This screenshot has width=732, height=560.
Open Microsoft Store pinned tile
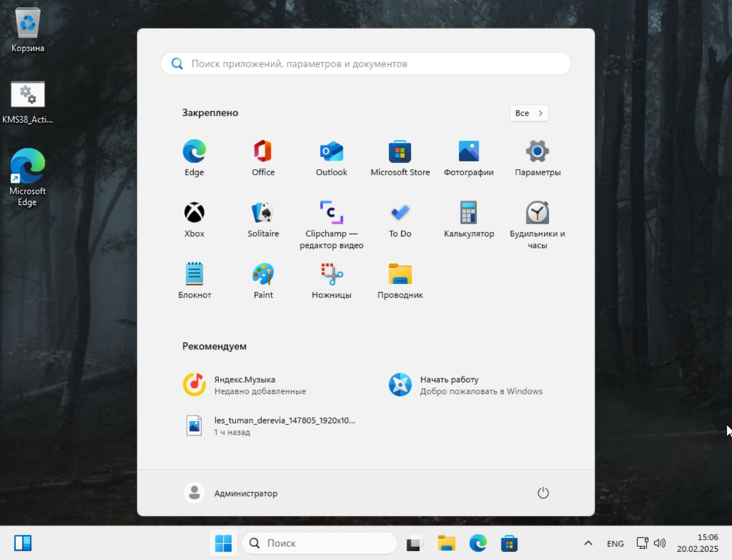coord(400,158)
